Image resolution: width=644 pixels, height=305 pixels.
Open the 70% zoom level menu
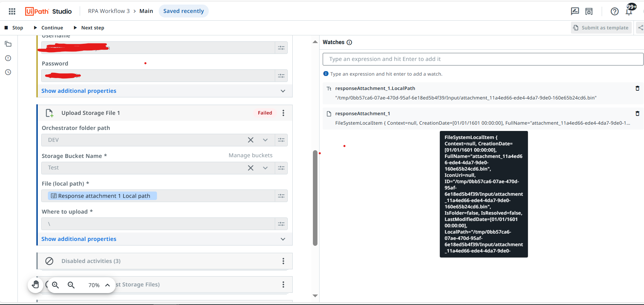pyautogui.click(x=99, y=285)
